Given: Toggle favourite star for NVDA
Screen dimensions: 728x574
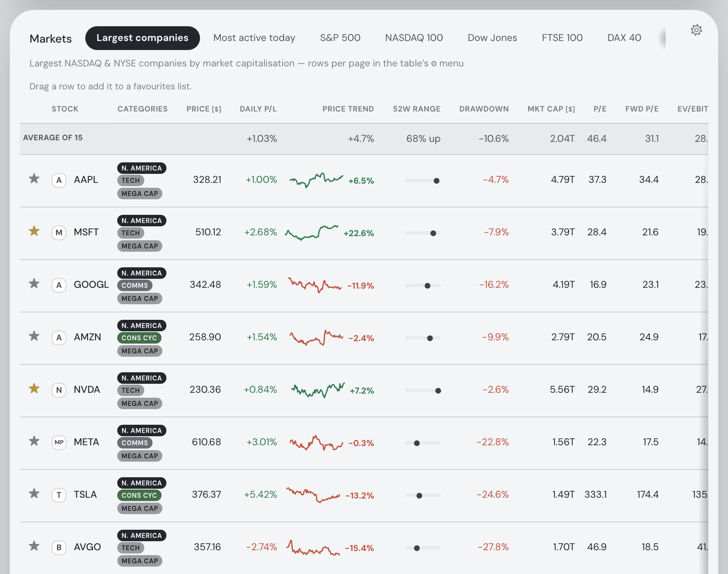Looking at the screenshot, I should coord(34,389).
